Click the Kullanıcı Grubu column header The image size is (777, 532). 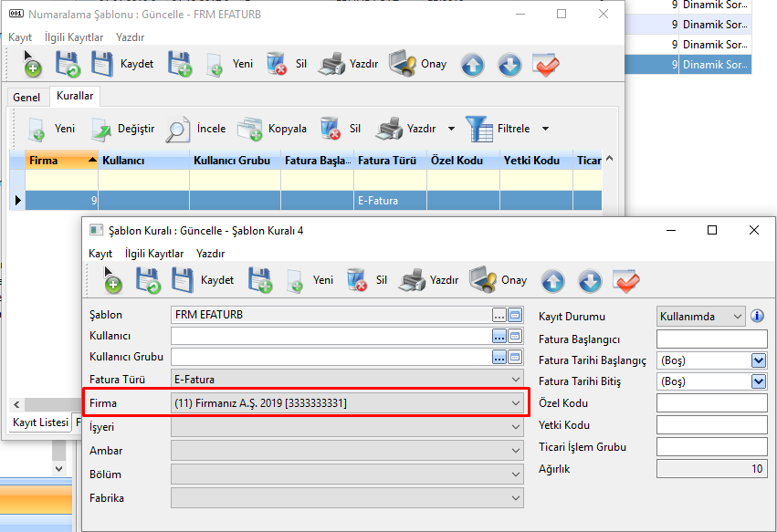tap(235, 161)
